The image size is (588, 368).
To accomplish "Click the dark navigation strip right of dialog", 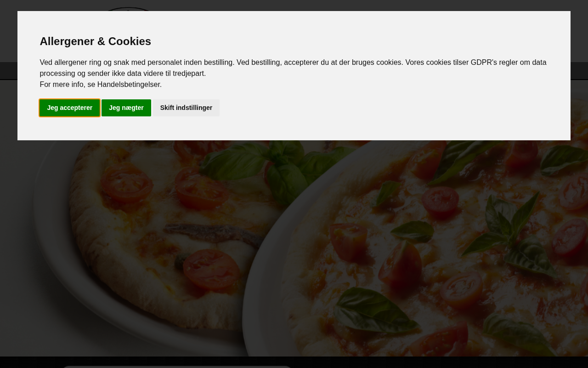I will pyautogui.click(x=579, y=71).
